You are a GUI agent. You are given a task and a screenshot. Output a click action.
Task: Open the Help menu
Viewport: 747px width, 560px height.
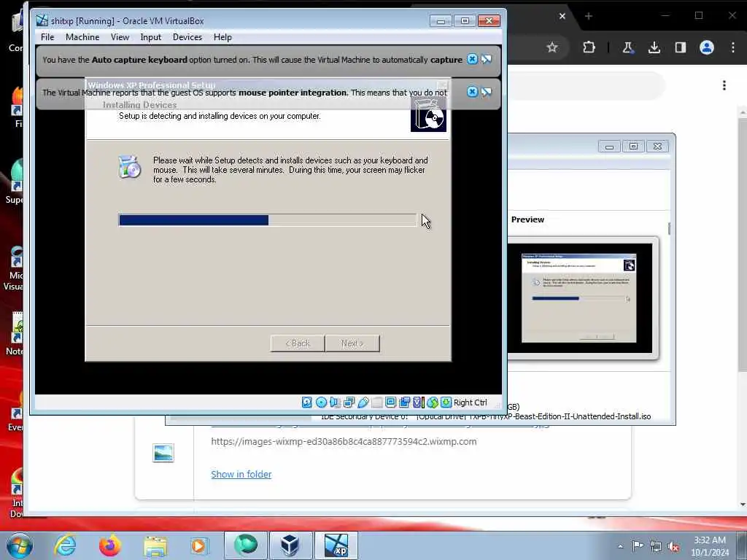click(222, 37)
